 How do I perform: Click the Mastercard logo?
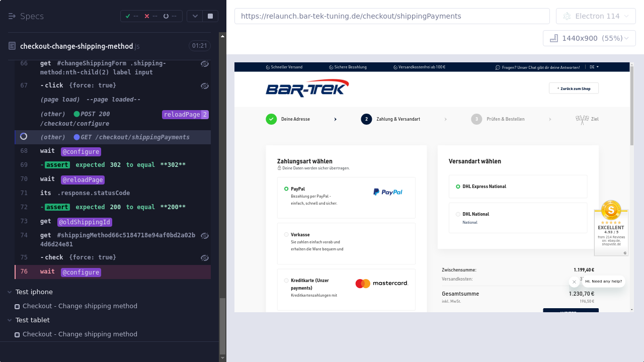point(381,284)
